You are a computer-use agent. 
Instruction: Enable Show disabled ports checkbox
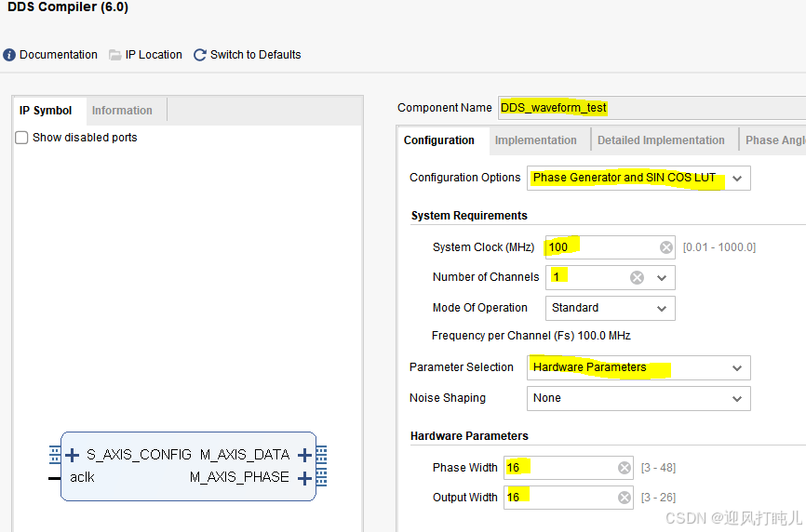pyautogui.click(x=21, y=138)
